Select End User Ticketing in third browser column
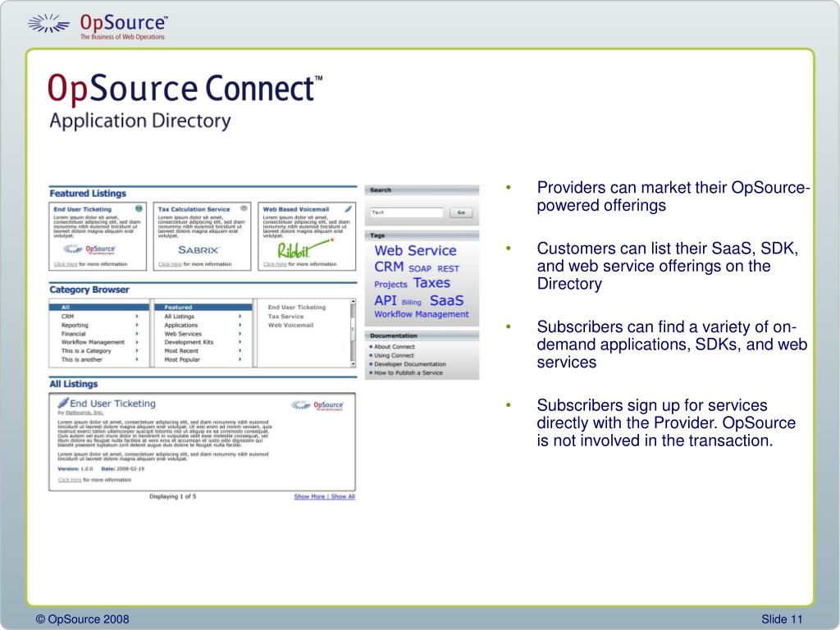The height and width of the screenshot is (630, 840). (297, 308)
